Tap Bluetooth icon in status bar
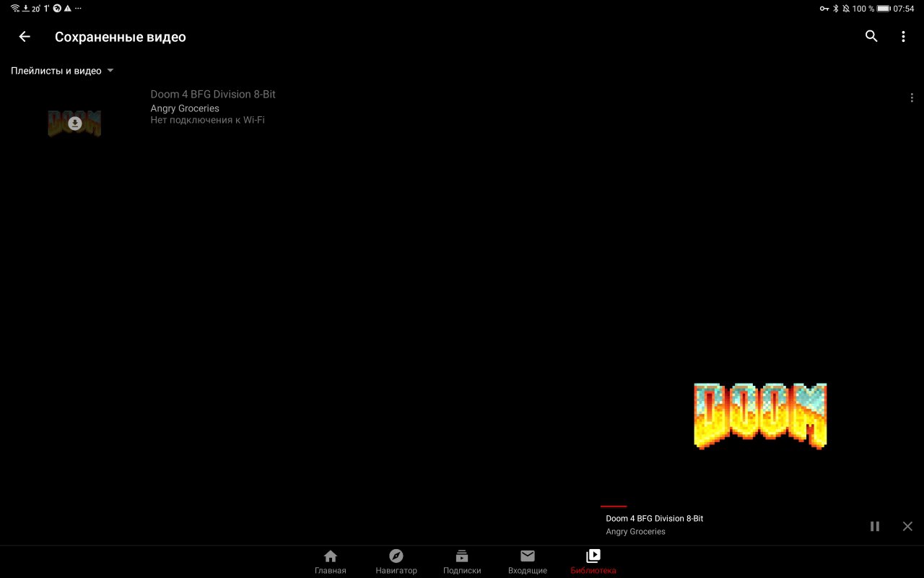Image resolution: width=924 pixels, height=578 pixels. click(835, 9)
